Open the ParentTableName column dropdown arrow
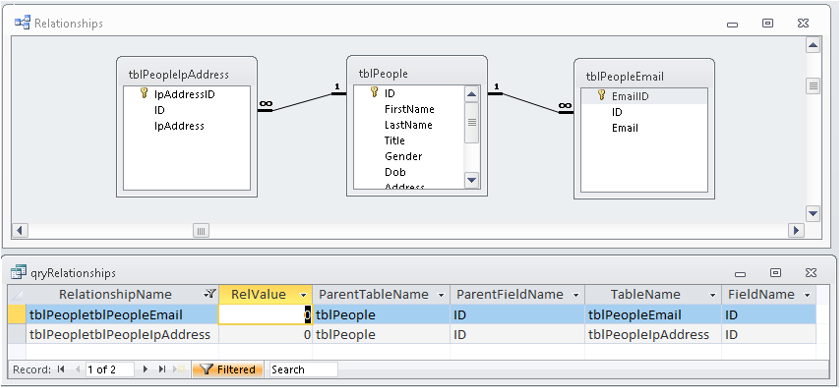 [x=441, y=295]
